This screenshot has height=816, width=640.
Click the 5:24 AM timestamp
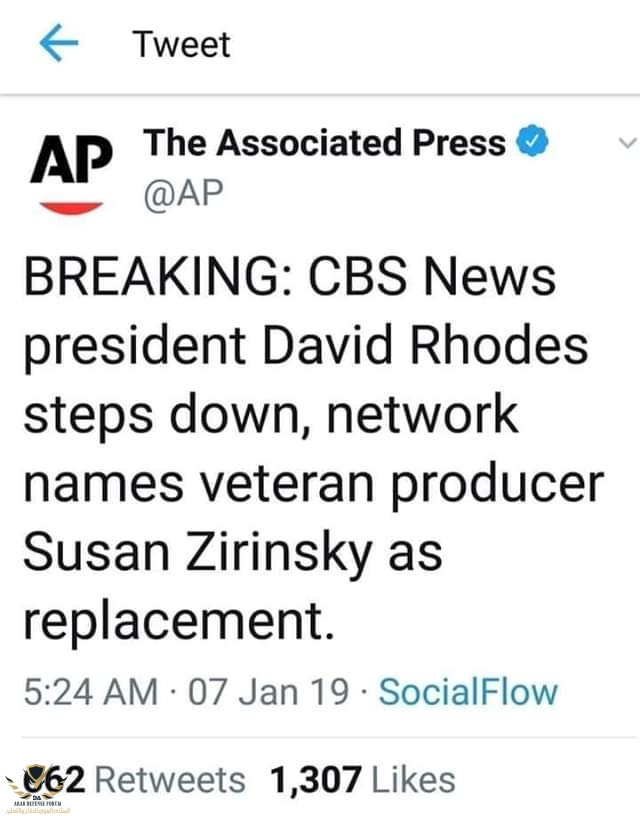[x=90, y=691]
